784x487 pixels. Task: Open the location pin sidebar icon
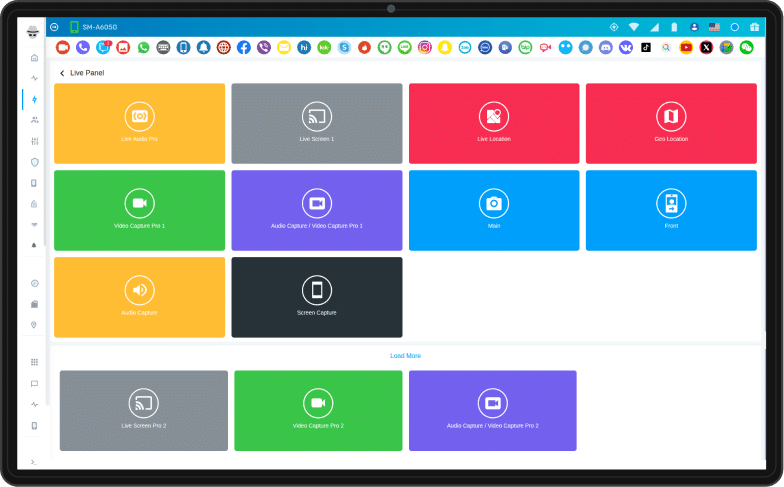pyautogui.click(x=34, y=325)
